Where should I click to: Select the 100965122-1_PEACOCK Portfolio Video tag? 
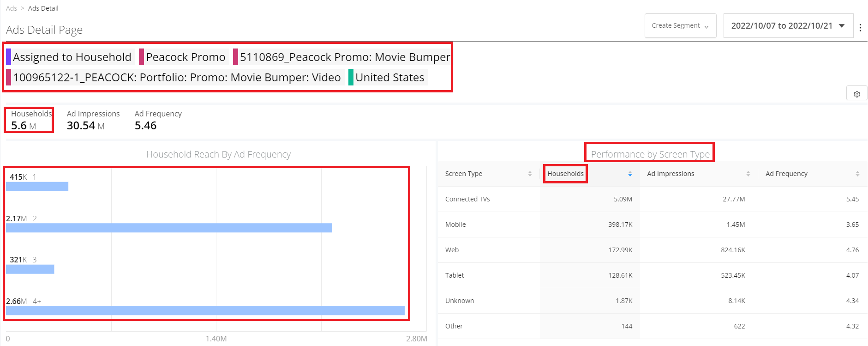[175, 77]
